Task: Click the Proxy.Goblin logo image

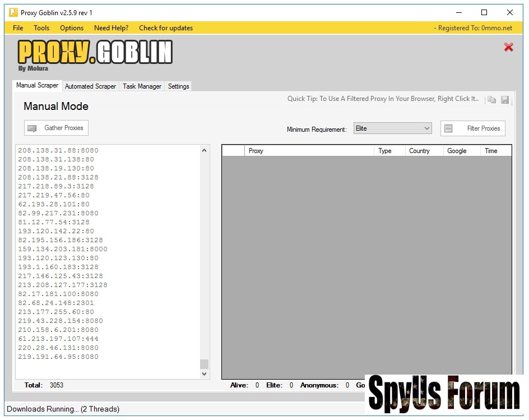Action: pyautogui.click(x=95, y=55)
